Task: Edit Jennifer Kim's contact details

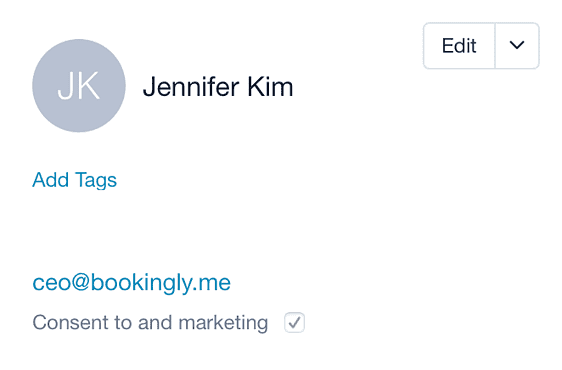Action: tap(459, 46)
